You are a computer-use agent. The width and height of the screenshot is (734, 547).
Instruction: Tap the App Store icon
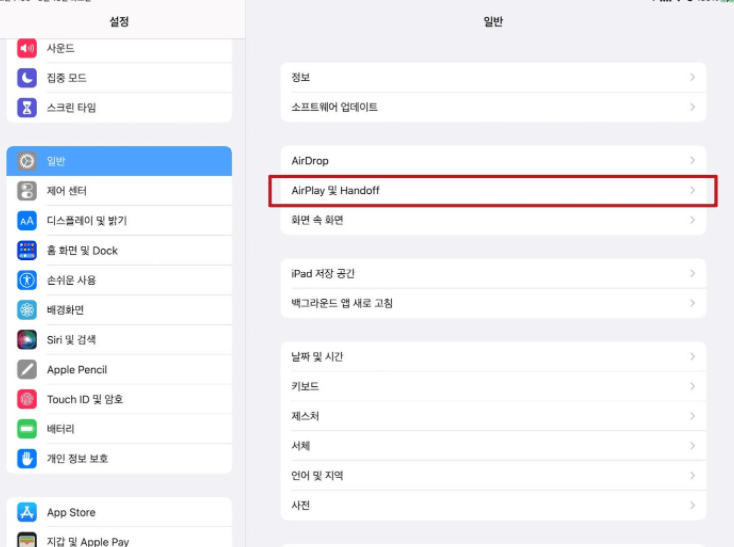pos(27,512)
